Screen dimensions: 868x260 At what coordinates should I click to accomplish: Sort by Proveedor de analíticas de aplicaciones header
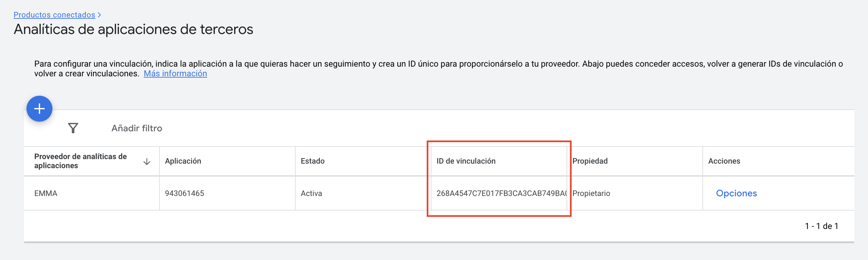coord(80,161)
